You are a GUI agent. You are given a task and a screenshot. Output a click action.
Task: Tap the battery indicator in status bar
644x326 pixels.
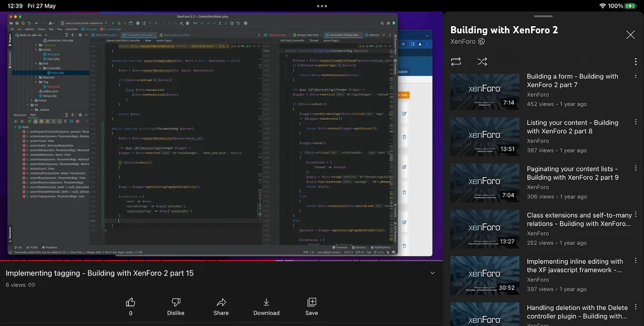(x=630, y=6)
